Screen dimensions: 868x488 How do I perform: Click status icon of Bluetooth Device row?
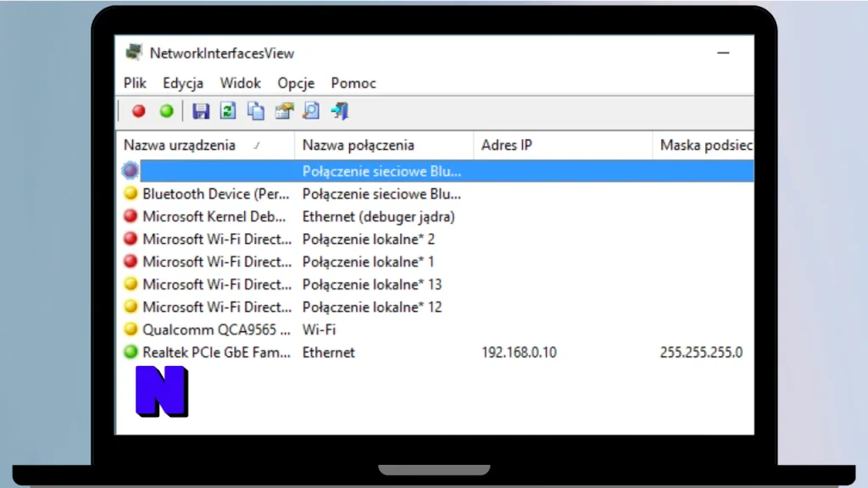pos(130,194)
